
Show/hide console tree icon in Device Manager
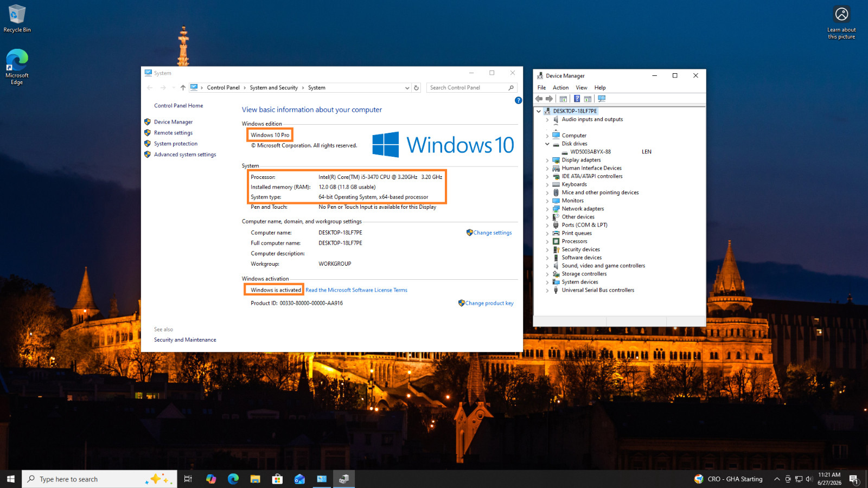pos(563,99)
